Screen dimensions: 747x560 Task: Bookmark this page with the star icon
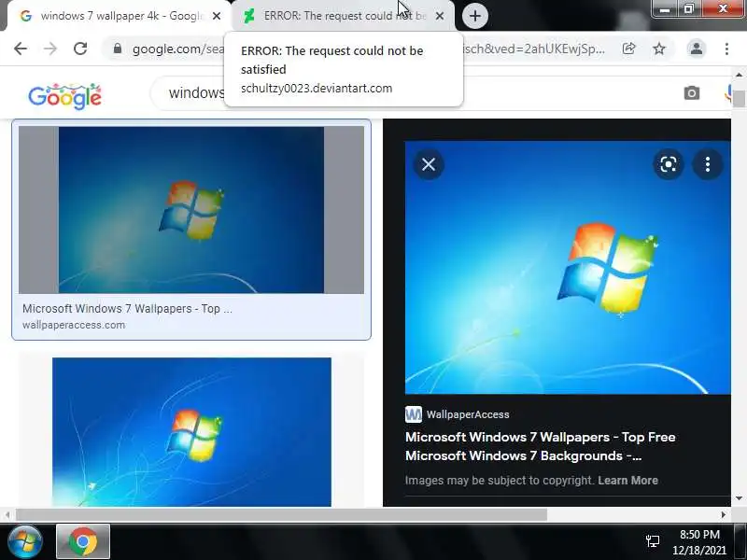click(659, 49)
